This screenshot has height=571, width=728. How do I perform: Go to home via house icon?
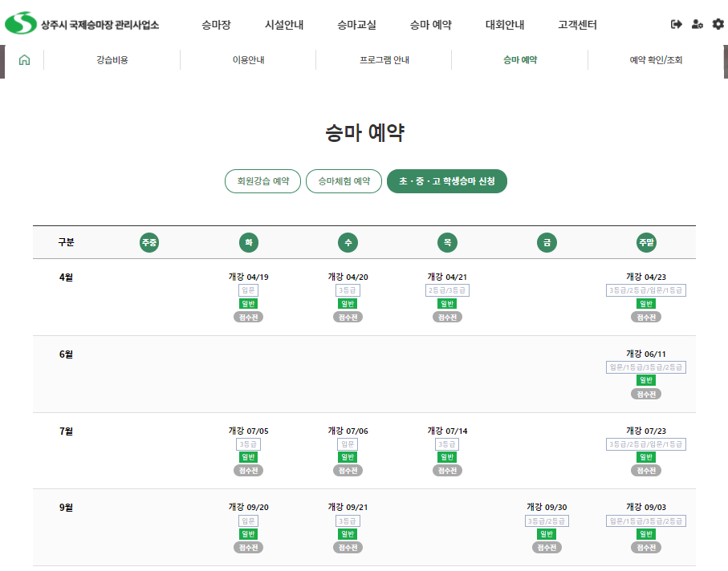pyautogui.click(x=24, y=60)
